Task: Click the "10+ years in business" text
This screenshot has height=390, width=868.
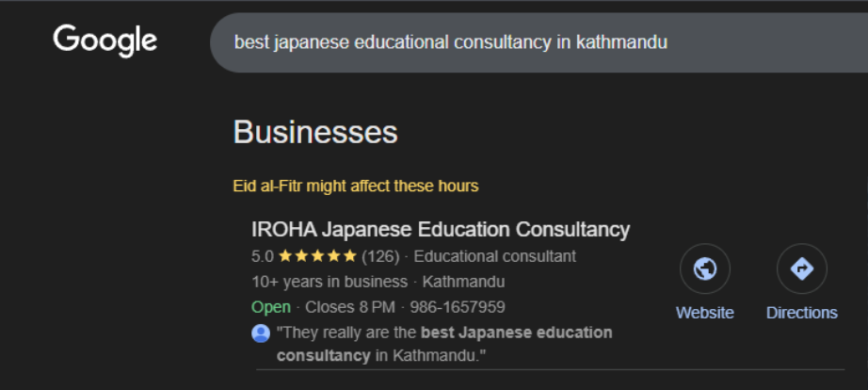Action: pos(330,282)
